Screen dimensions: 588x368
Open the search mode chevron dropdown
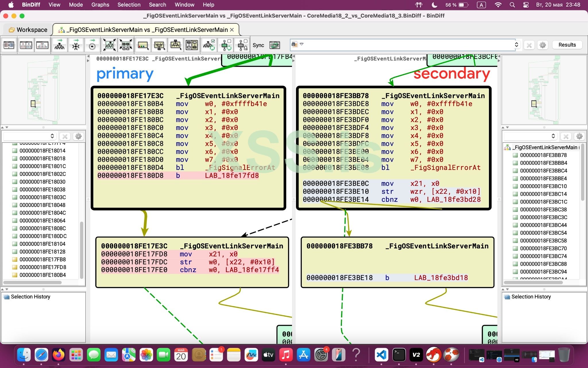pyautogui.click(x=301, y=44)
